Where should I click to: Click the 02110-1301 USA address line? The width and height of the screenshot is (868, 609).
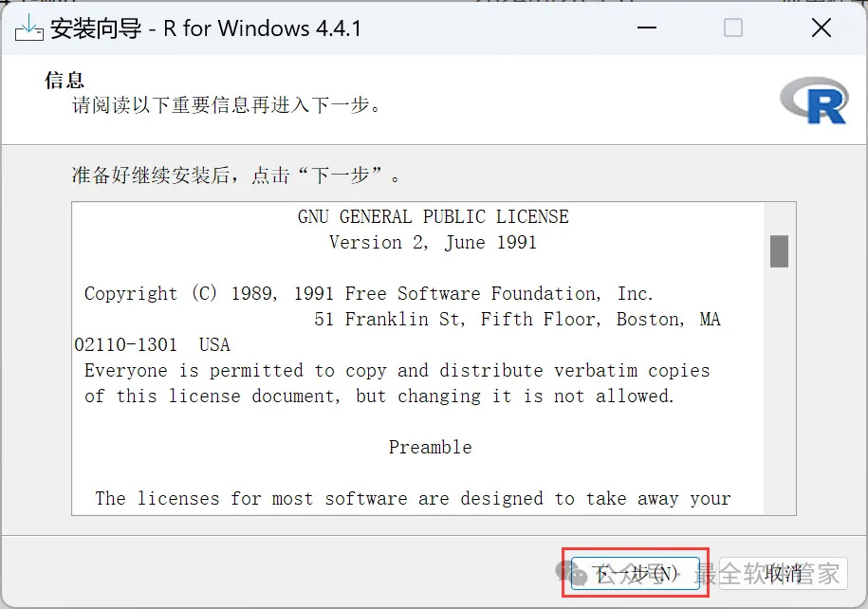(152, 344)
